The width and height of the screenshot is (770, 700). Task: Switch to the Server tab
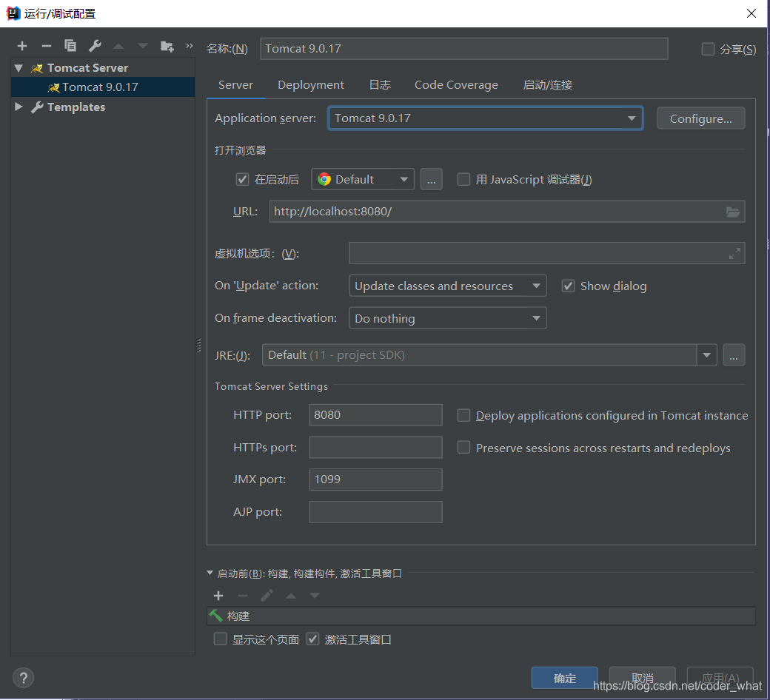235,85
